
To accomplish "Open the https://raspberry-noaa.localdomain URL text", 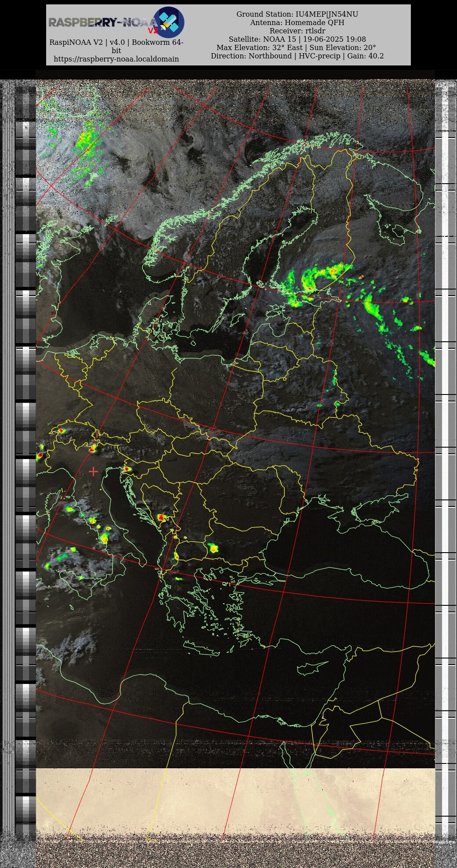I will point(116,59).
